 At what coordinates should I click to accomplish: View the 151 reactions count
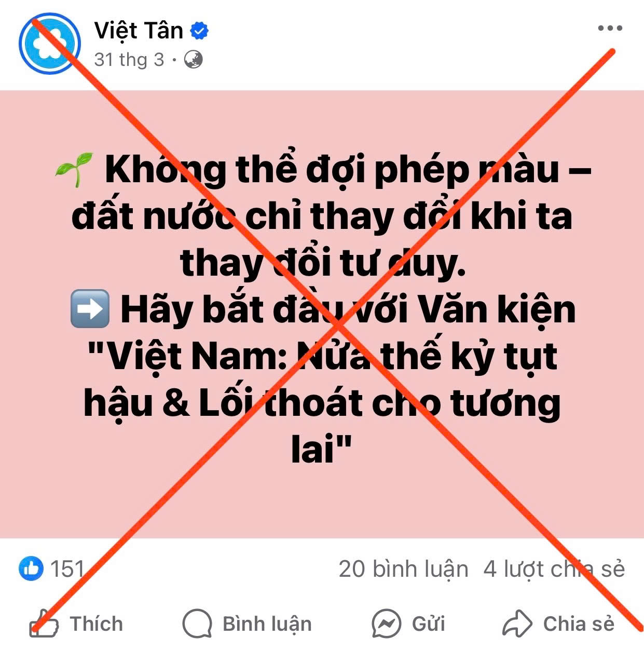coord(67,569)
